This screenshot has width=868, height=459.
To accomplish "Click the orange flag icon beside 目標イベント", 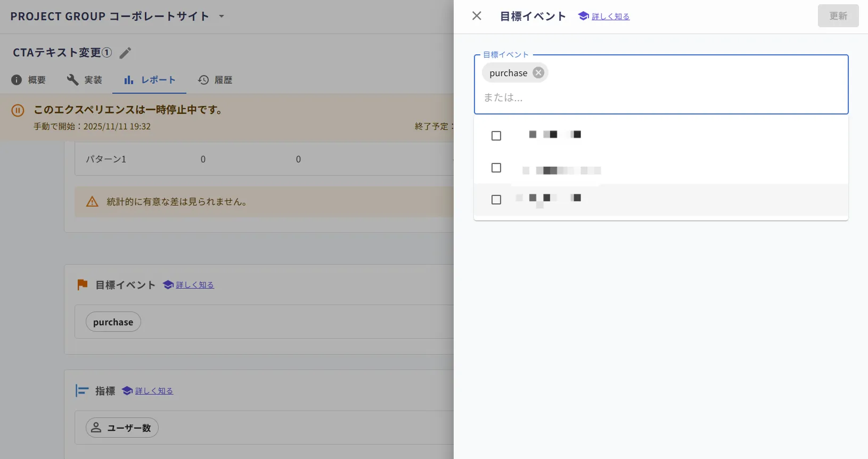I will click(x=83, y=285).
